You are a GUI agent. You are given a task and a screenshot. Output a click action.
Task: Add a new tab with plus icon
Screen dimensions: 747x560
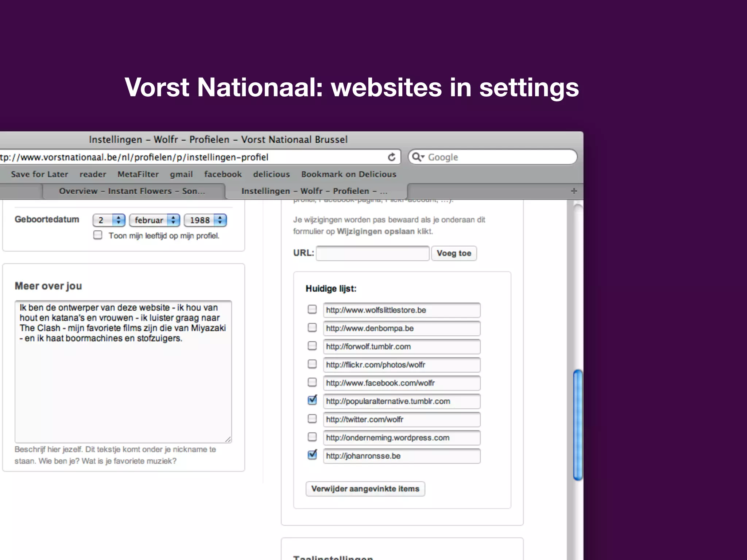point(574,191)
